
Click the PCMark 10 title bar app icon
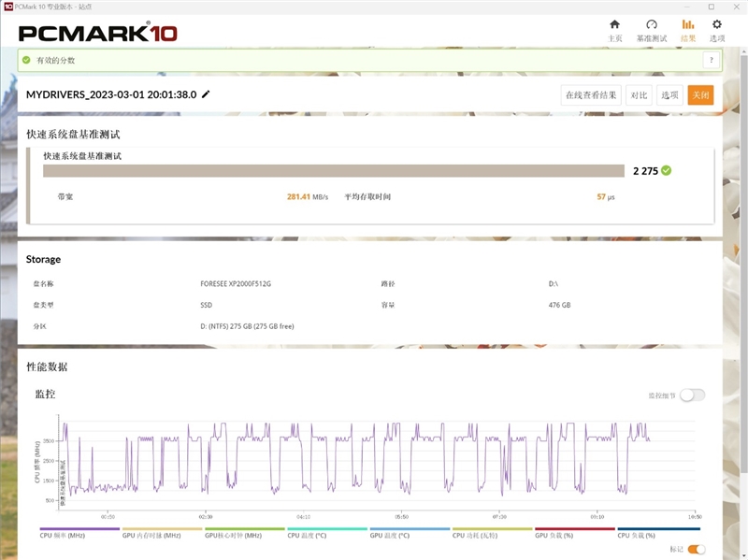point(7,7)
